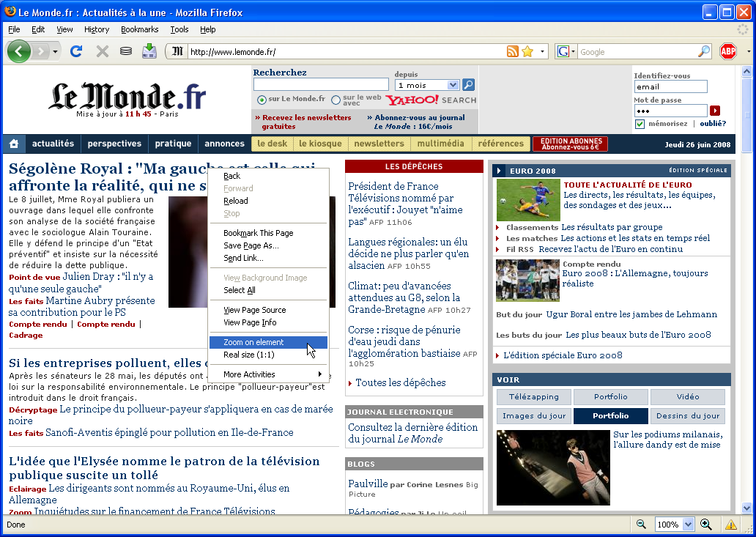Image resolution: width=756 pixels, height=537 pixels.
Task: Click the 'Télézapping' button in the Voir box
Action: [534, 397]
